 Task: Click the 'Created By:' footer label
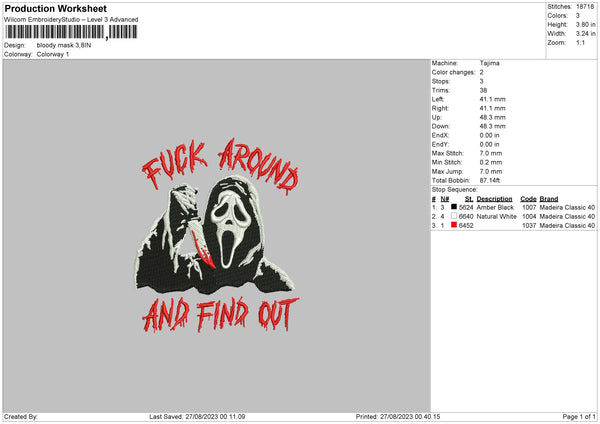tap(21, 416)
